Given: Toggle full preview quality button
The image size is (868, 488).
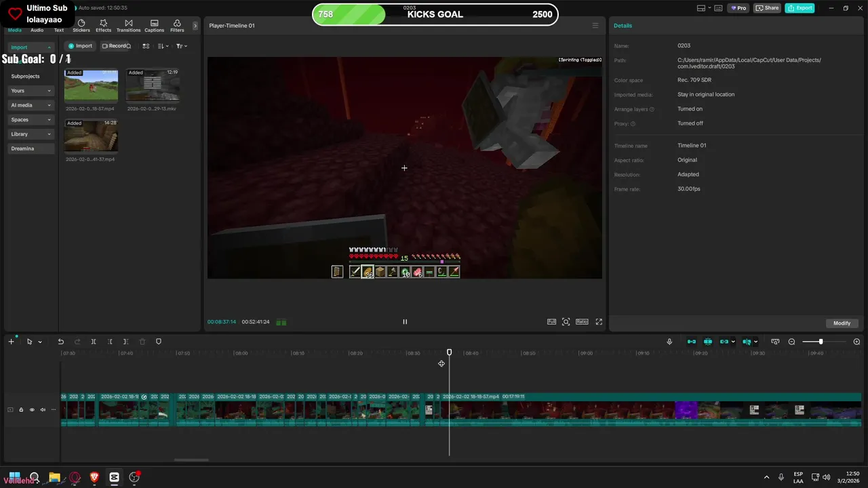Looking at the screenshot, I should (x=552, y=322).
